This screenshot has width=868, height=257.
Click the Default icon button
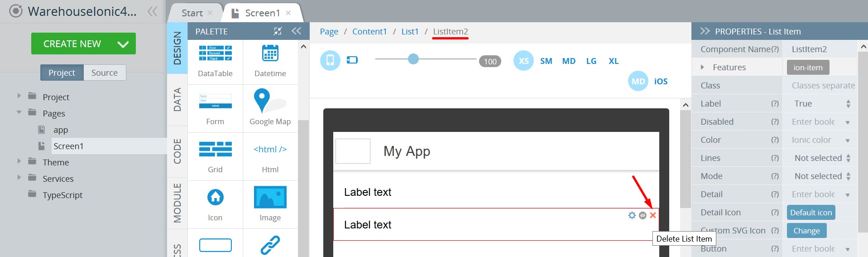point(811,212)
